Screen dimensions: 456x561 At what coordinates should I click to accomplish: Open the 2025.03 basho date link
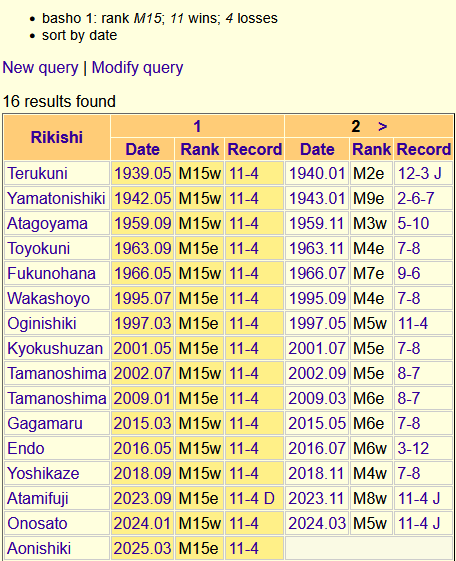142,548
